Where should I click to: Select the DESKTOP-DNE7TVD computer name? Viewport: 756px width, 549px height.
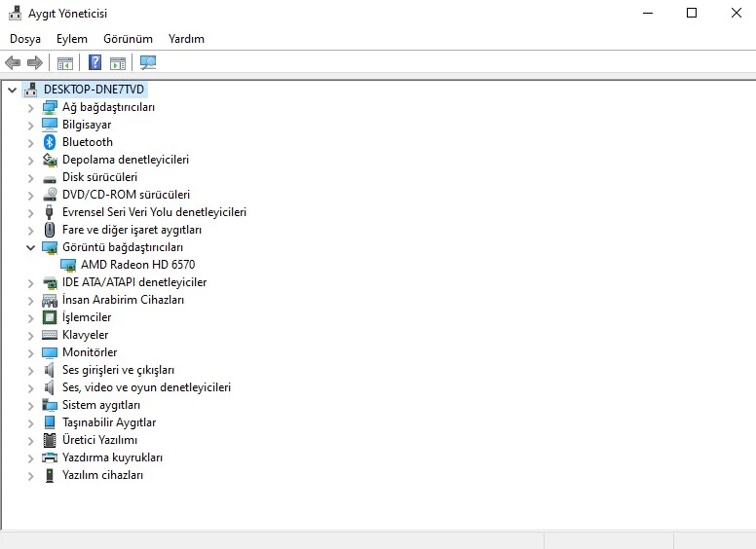click(94, 90)
